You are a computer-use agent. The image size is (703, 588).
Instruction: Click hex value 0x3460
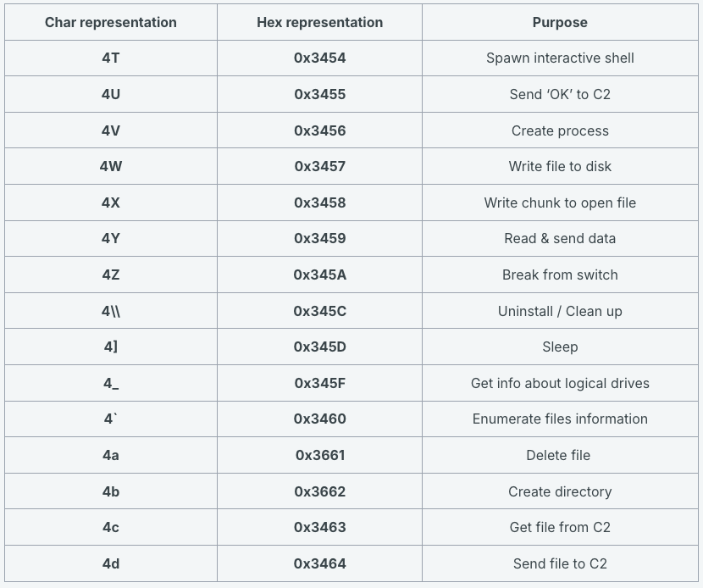319,419
